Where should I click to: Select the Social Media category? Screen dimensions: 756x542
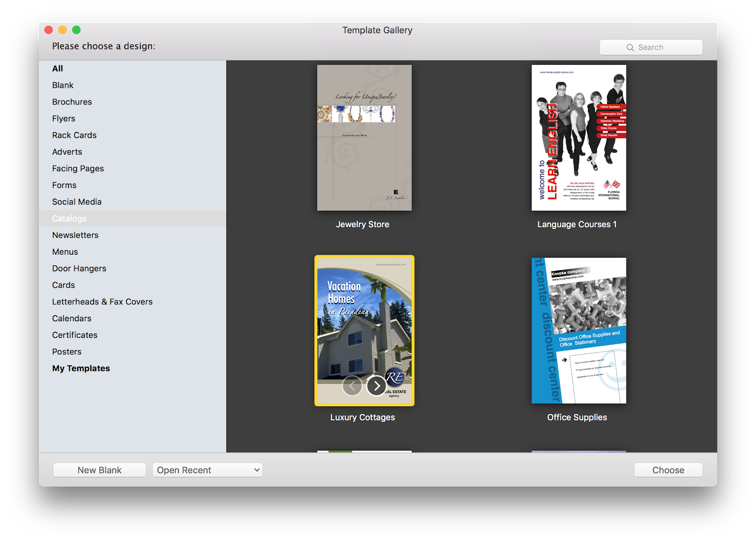[x=77, y=202]
